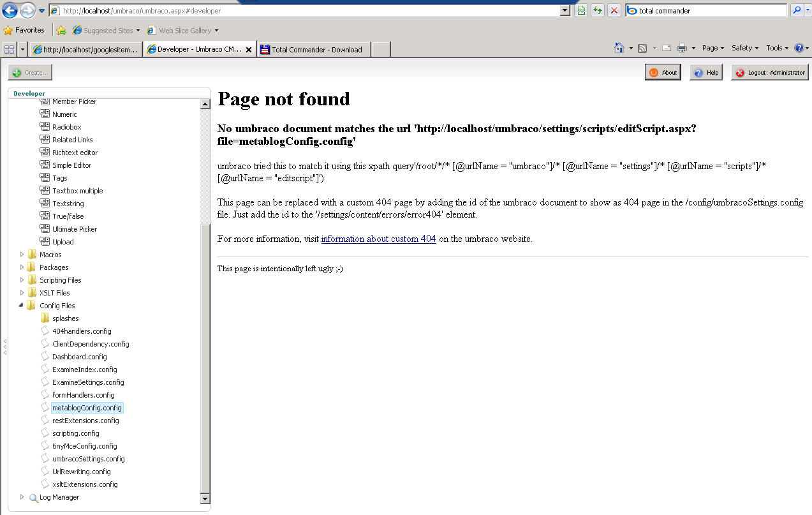Select tinyMceConfig.config in the tree
The width and height of the screenshot is (812, 515).
pos(85,446)
